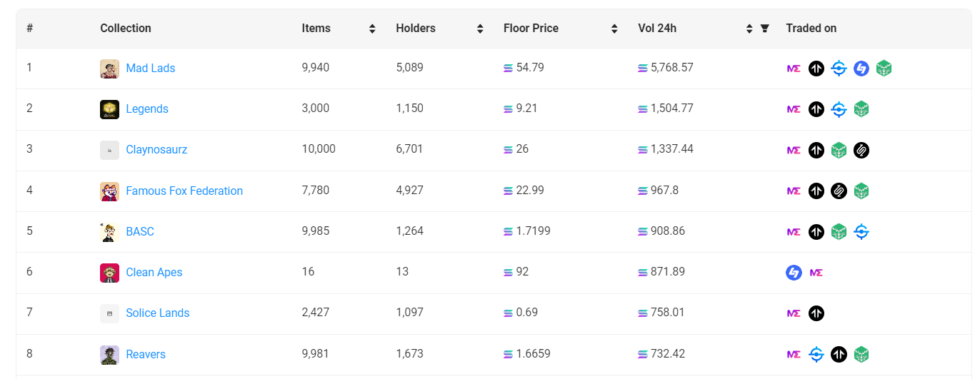Open the filter funnel on Vol 24h column

tap(765, 29)
